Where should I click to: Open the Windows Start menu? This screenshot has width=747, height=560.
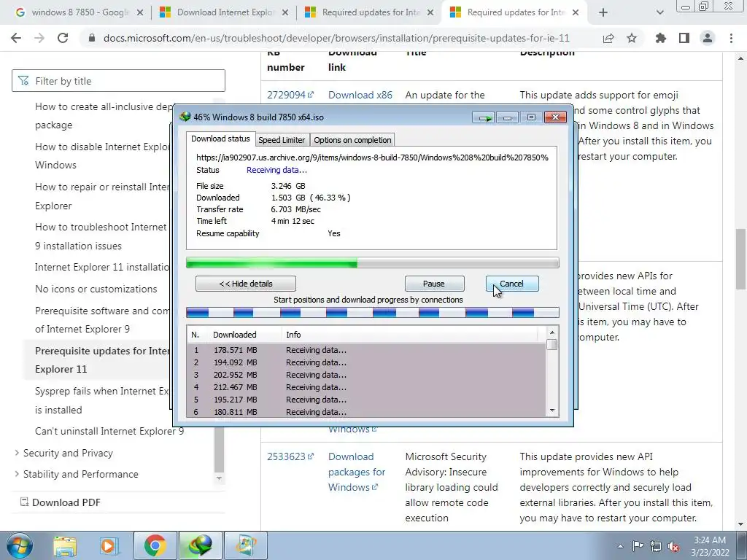pyautogui.click(x=19, y=545)
